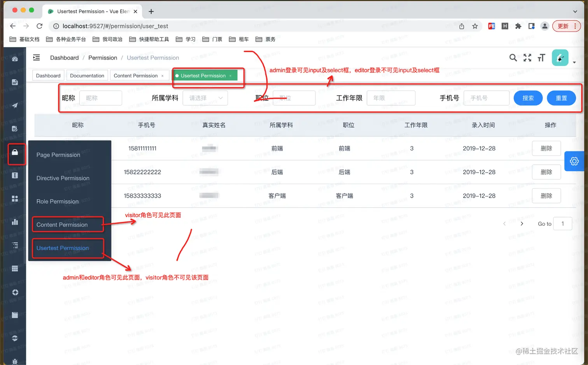Click the blue 重置 reset button
Viewport: 588px width, 365px height.
pyautogui.click(x=561, y=98)
